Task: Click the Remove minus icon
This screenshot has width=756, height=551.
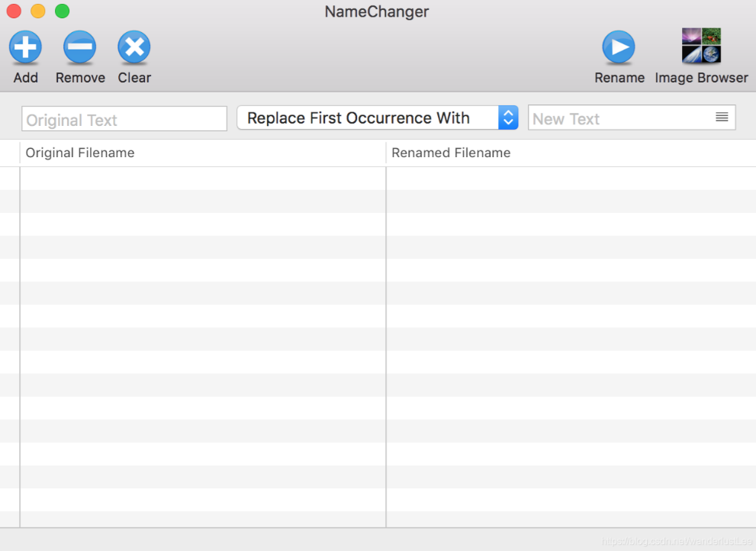Action: [80, 47]
